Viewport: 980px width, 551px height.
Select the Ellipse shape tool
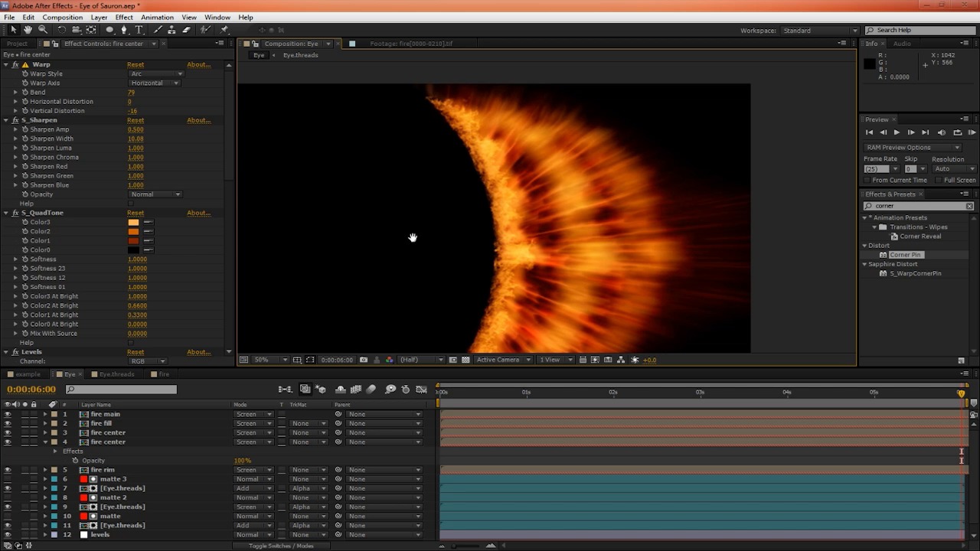[109, 30]
